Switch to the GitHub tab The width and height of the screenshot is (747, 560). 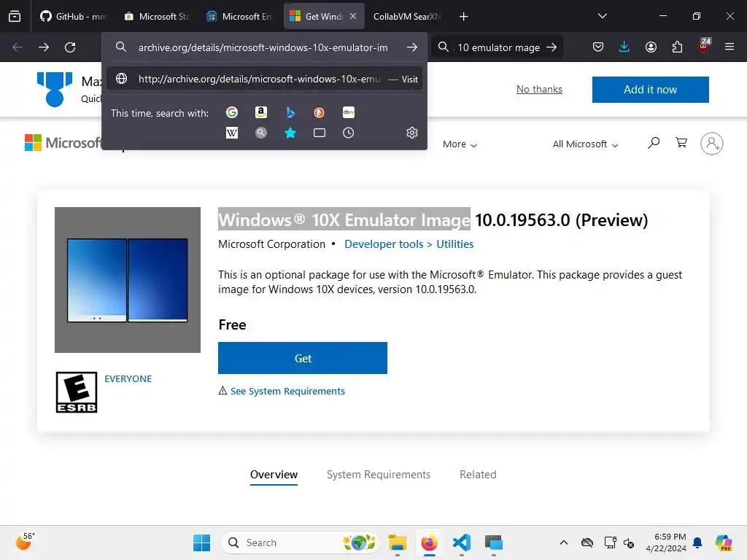click(74, 16)
